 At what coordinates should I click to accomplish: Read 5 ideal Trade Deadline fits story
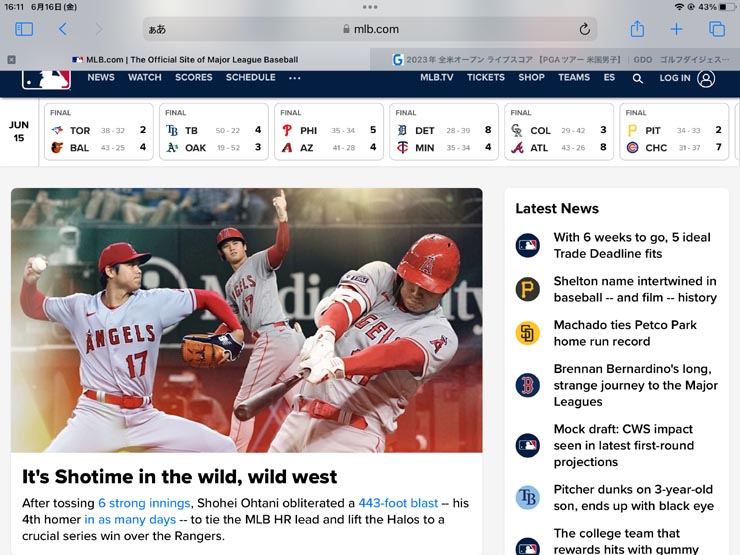[x=632, y=245]
